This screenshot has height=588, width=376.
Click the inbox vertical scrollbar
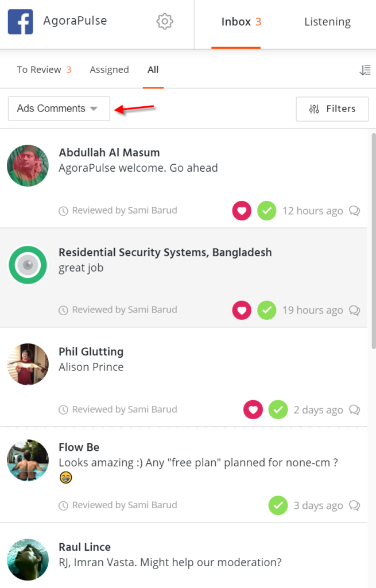(x=373, y=241)
